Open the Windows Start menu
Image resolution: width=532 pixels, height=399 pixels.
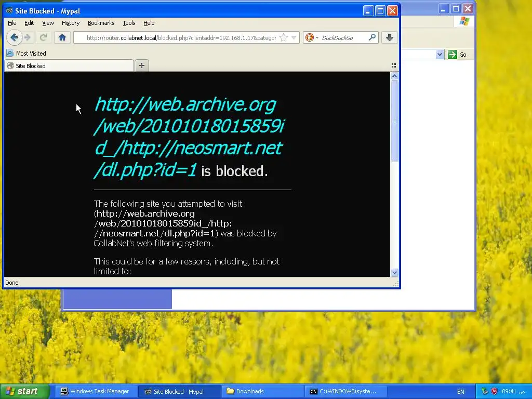click(25, 391)
